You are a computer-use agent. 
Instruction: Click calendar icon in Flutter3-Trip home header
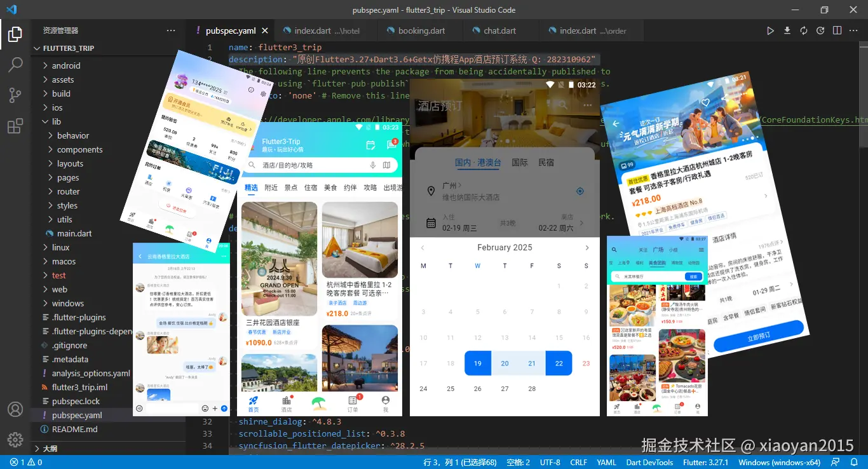point(370,146)
